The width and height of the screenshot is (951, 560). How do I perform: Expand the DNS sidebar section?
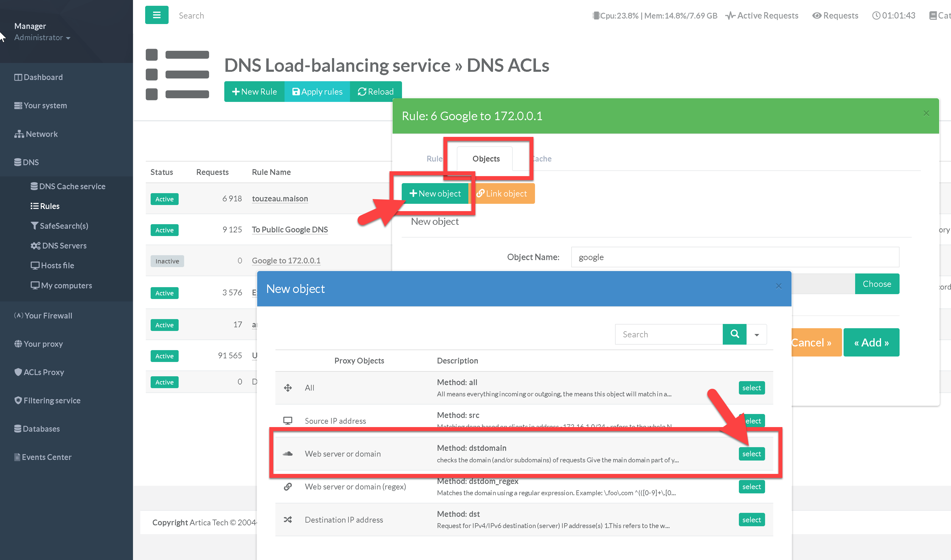pos(26,162)
